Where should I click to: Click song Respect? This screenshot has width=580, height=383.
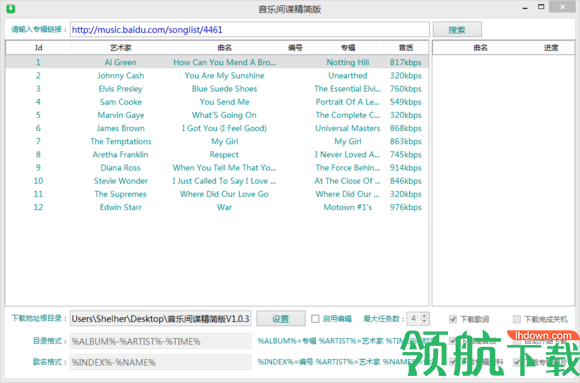[224, 154]
